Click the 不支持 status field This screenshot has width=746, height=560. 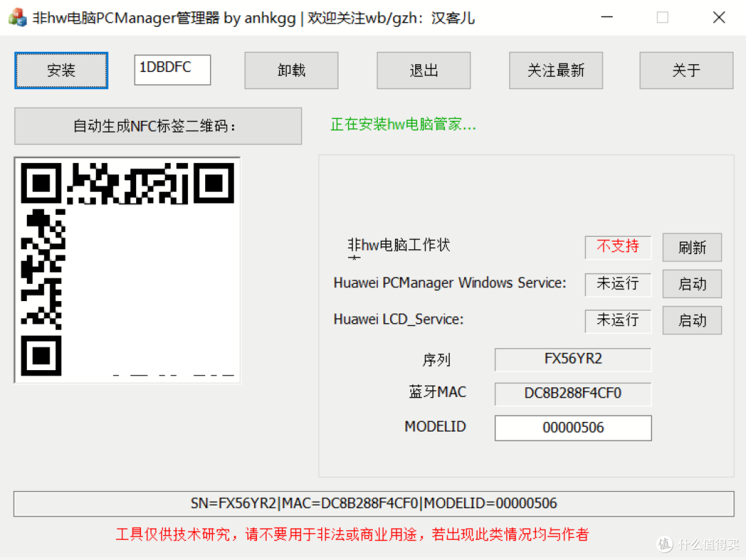pos(618,247)
